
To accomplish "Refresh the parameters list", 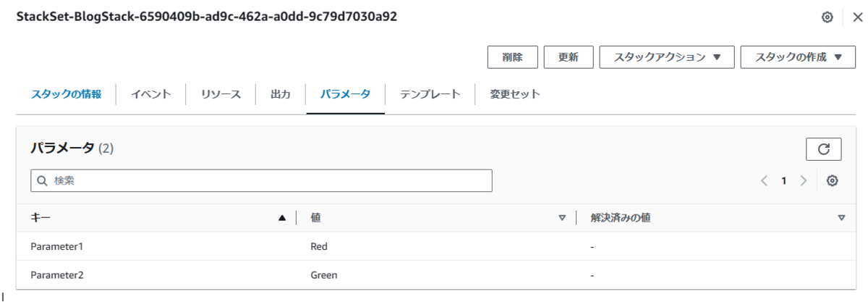I will (x=824, y=149).
